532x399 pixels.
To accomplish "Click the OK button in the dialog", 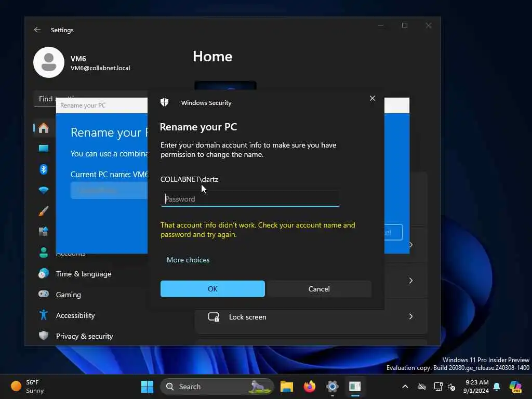I will click(212, 289).
